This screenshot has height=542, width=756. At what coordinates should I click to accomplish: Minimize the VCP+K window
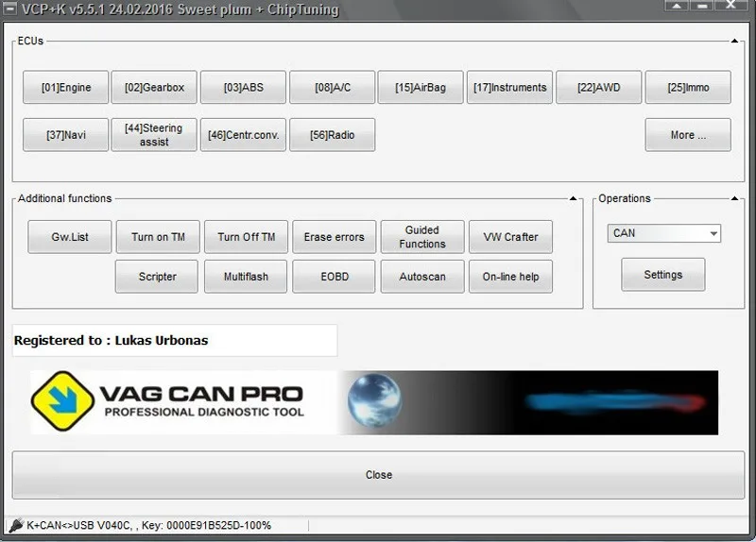coord(702,6)
